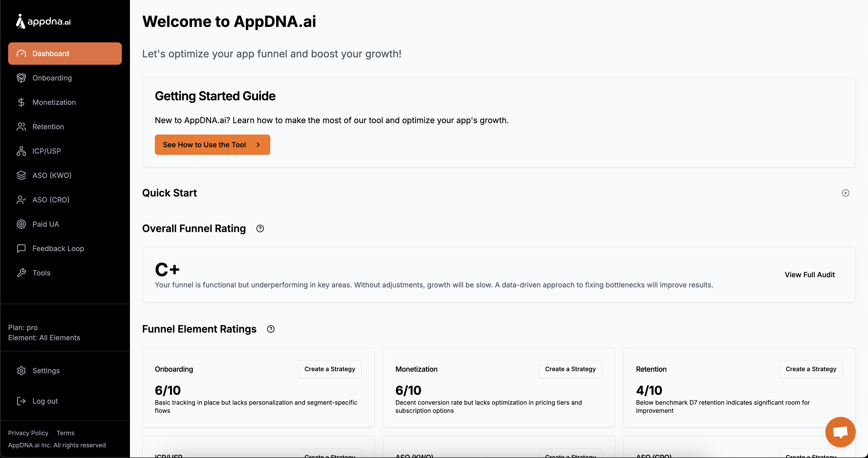Click the Tools wrench icon
The width and height of the screenshot is (868, 458).
[x=21, y=273]
